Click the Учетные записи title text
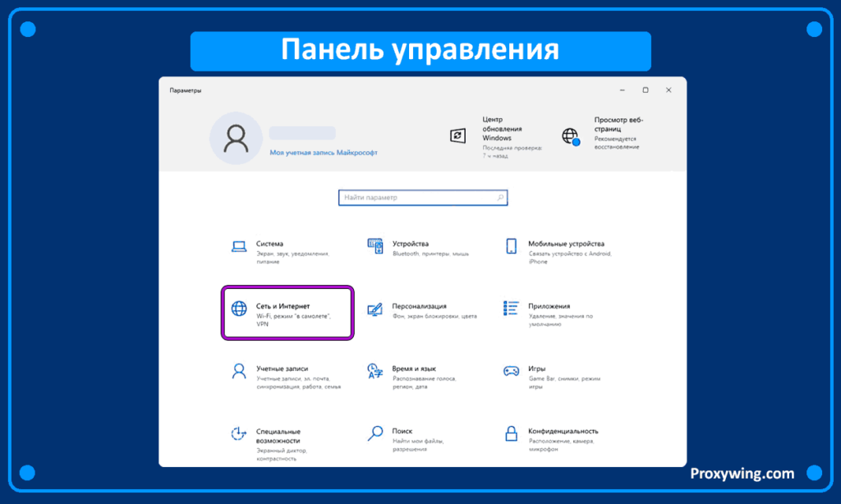Screen dimensions: 841x504 pyautogui.click(x=283, y=369)
